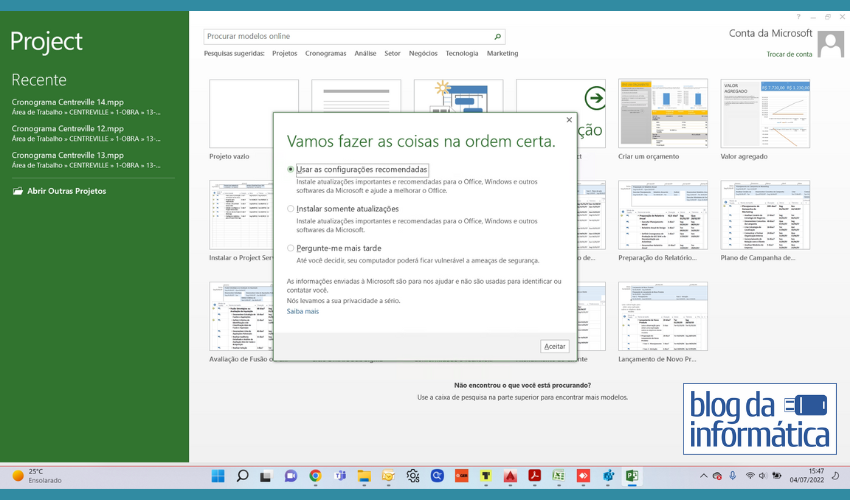The height and width of the screenshot is (500, 850).
Task: Click suggested search Marketing
Action: point(503,53)
